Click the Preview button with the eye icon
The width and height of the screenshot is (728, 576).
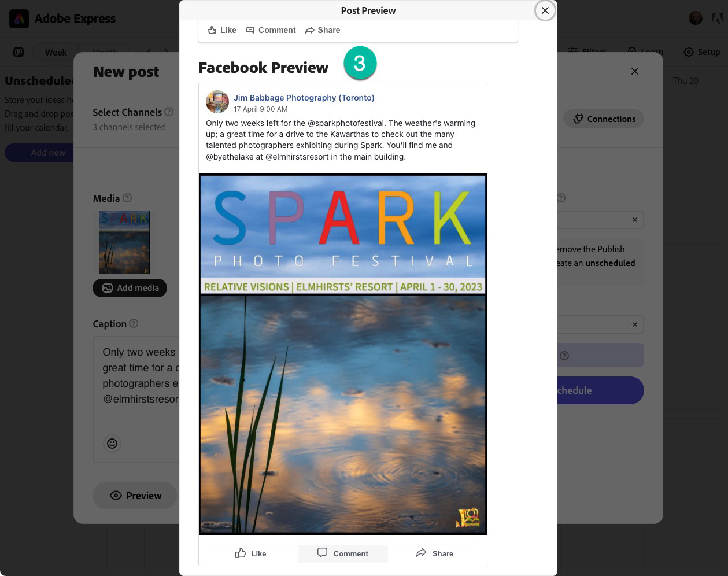[135, 496]
